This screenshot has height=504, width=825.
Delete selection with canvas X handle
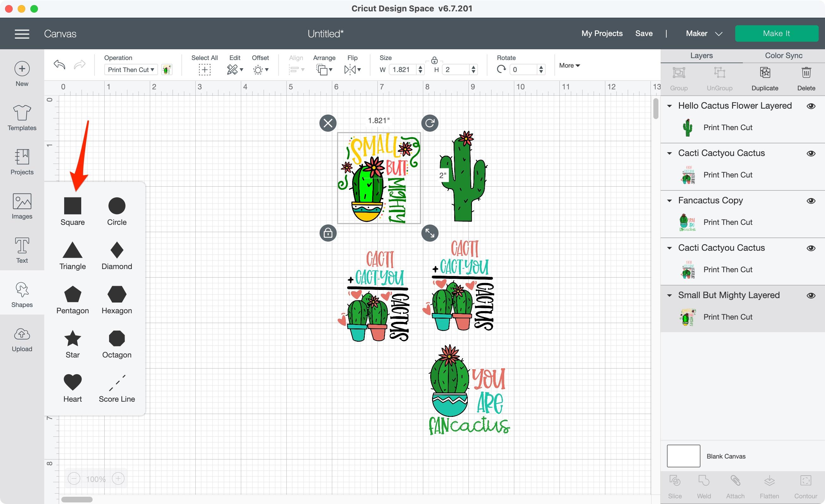[x=328, y=123]
